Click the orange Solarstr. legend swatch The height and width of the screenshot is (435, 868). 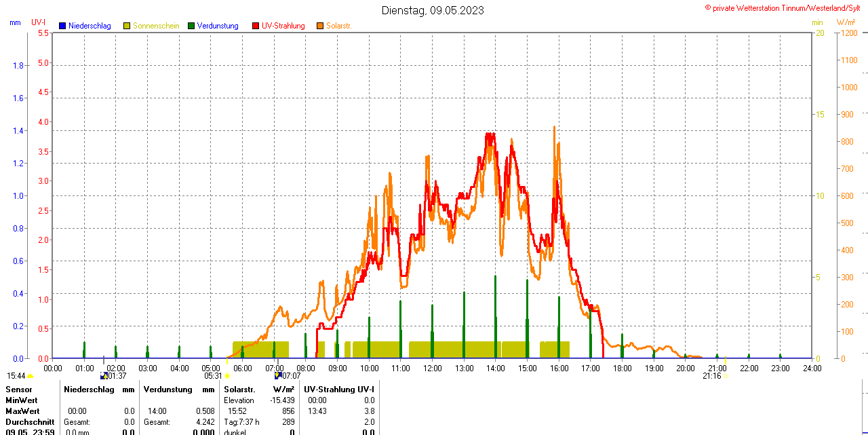320,26
